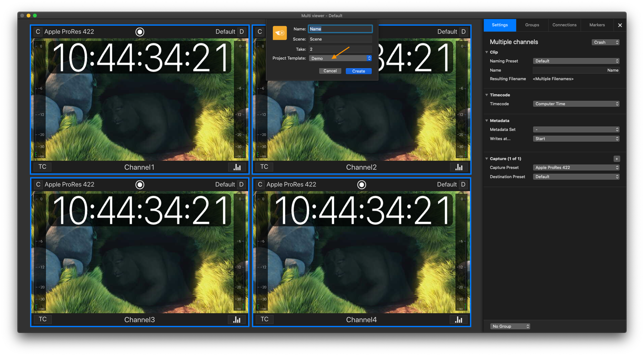Open the Crash mode dropdown
The width and height of the screenshot is (644, 356).
coord(606,42)
